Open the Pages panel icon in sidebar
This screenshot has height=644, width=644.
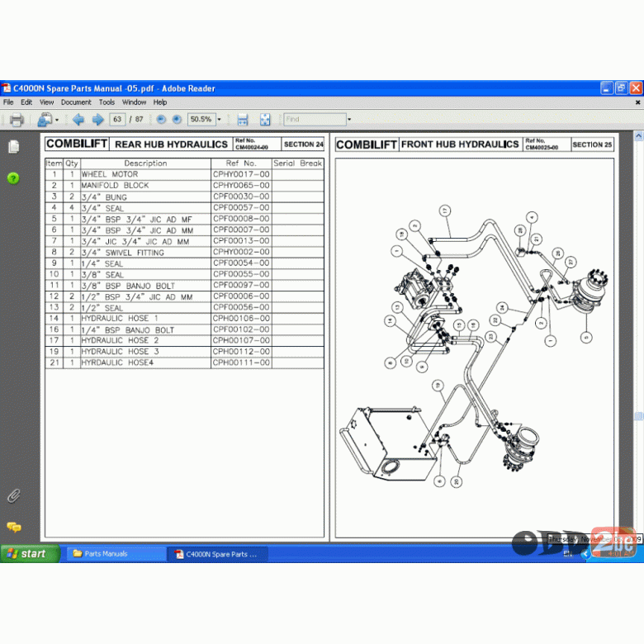[13, 147]
